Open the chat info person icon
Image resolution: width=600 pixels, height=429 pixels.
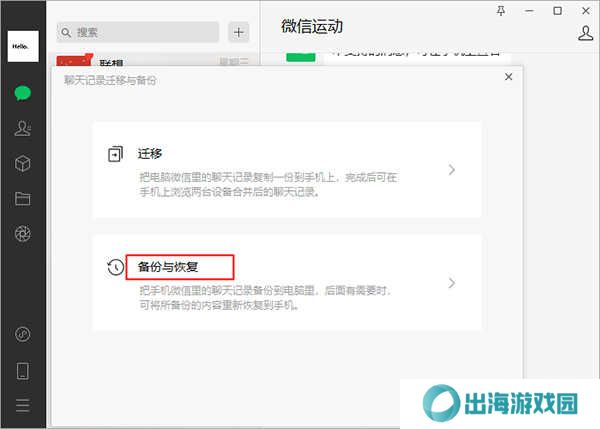click(585, 33)
